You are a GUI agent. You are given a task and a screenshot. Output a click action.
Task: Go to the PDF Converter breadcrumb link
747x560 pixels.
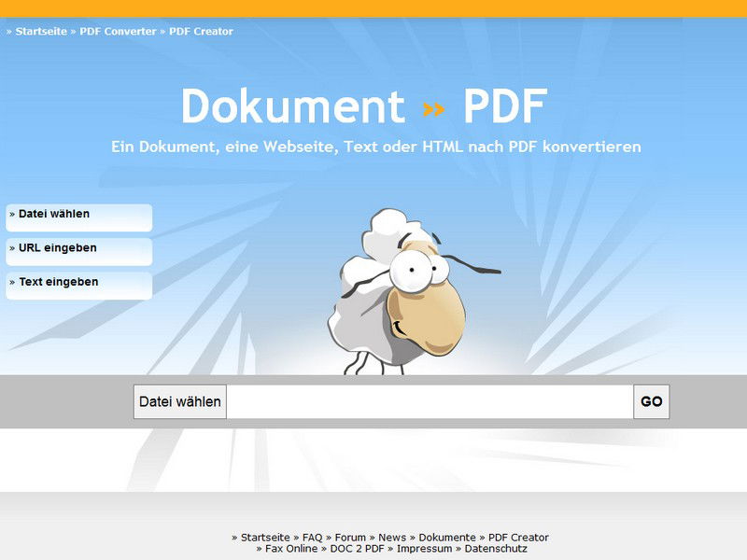pyautogui.click(x=118, y=32)
